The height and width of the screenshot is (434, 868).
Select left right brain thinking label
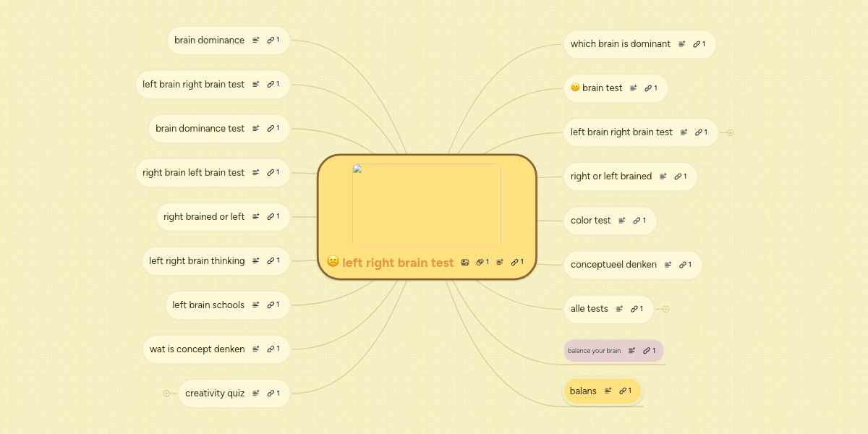tap(197, 261)
